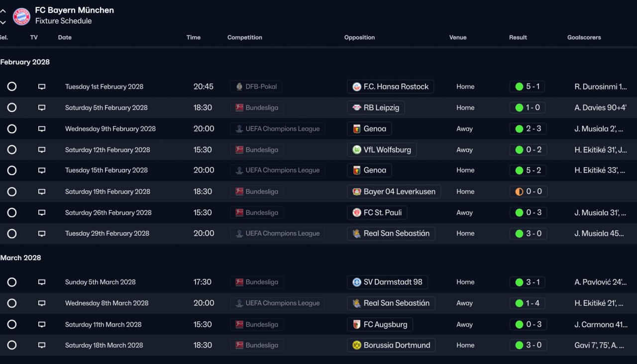Click the goalscorer text 'A. Davies 90+4''

(x=601, y=107)
